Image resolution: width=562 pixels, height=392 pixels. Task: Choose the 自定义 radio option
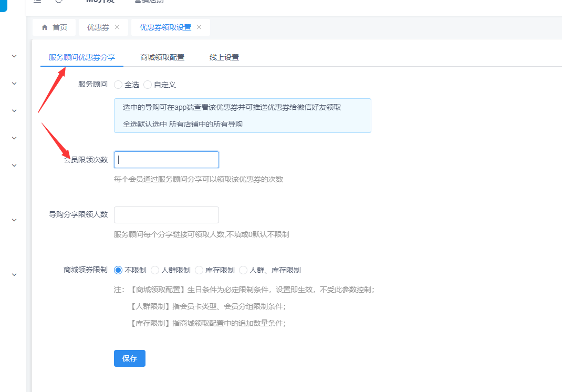[148, 85]
